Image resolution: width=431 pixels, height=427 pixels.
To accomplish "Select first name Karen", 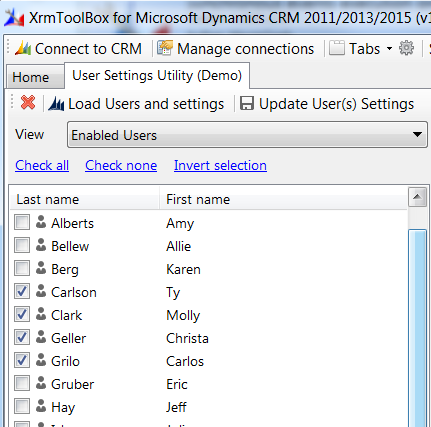I will (x=183, y=269).
